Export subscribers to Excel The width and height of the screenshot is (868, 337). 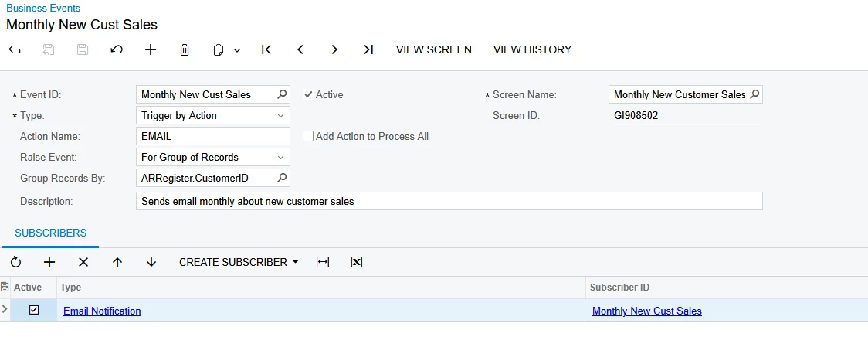point(357,262)
